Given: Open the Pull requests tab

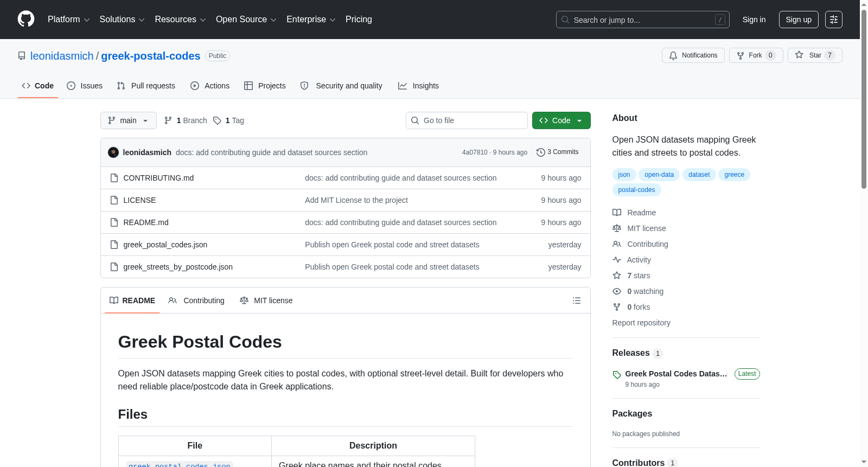Looking at the screenshot, I should [146, 86].
